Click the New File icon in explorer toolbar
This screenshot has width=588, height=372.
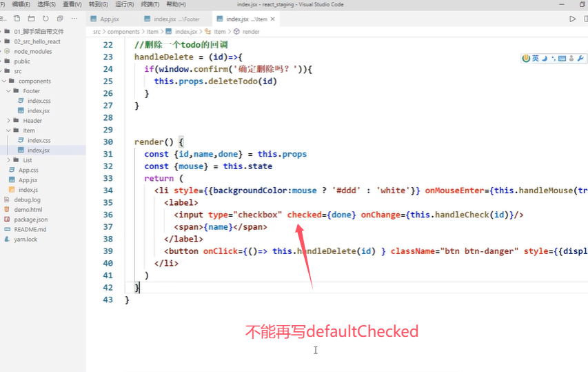tap(17, 19)
